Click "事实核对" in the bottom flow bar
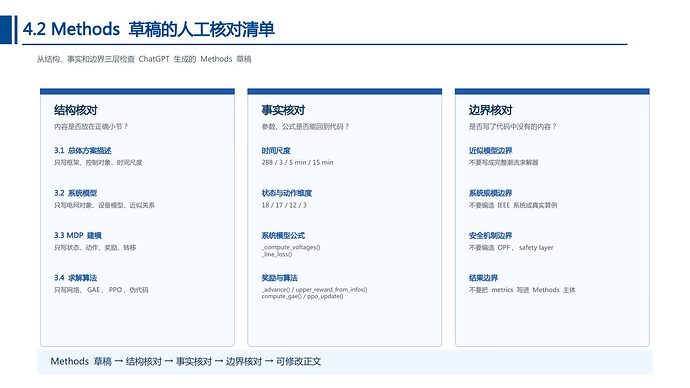 (x=194, y=362)
